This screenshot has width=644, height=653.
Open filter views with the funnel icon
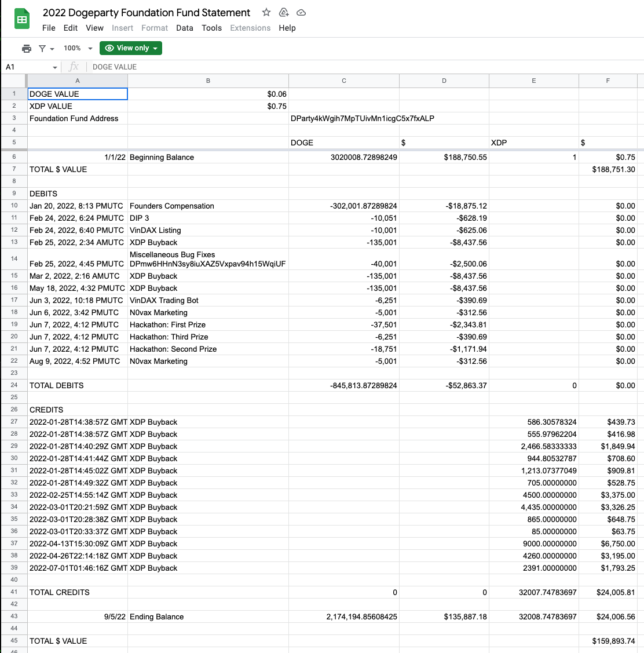(x=42, y=48)
